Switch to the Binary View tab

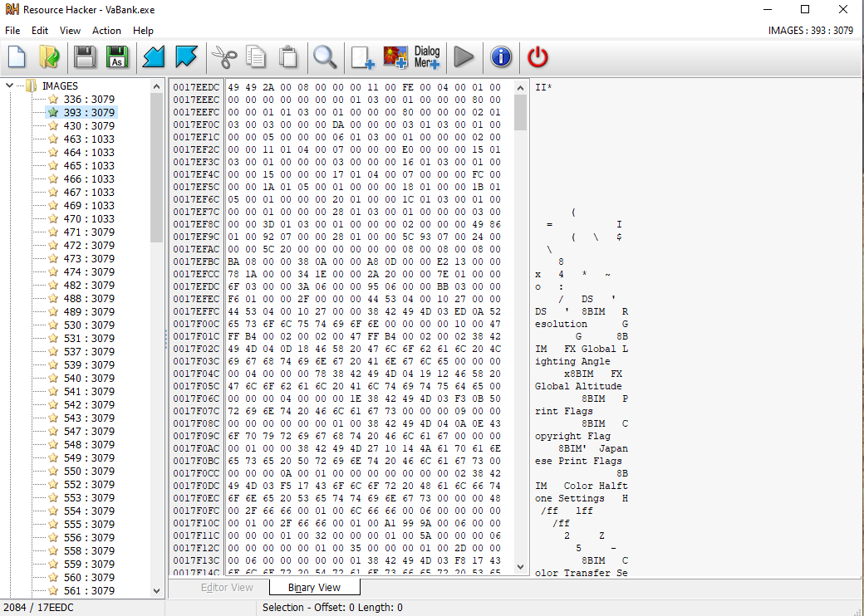pos(314,588)
